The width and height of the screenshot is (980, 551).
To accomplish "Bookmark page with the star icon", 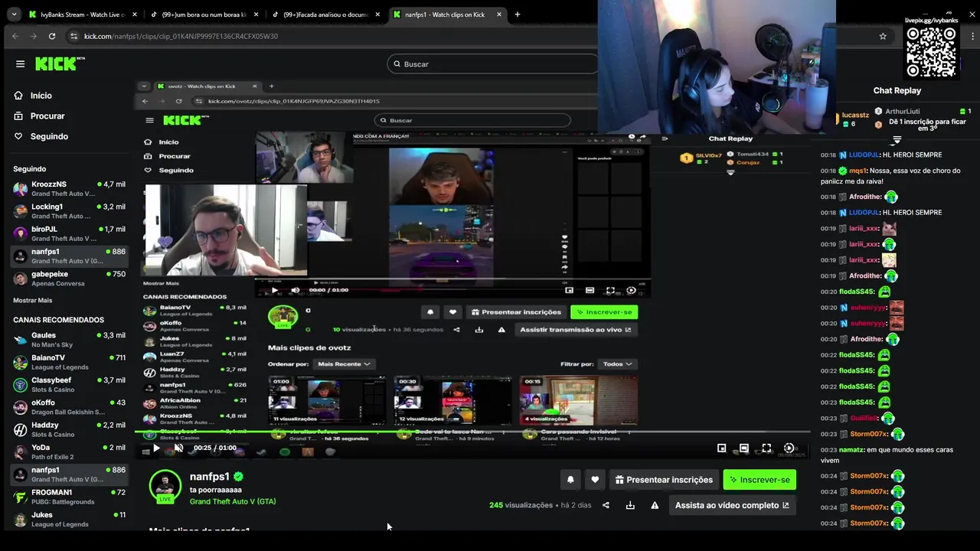I will [x=883, y=36].
